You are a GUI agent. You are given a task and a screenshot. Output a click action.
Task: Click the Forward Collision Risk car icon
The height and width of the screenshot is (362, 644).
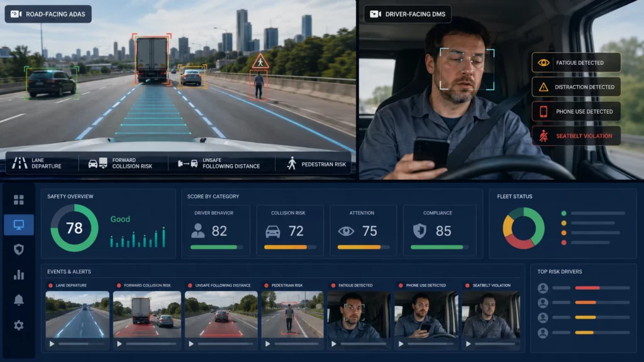pos(97,163)
